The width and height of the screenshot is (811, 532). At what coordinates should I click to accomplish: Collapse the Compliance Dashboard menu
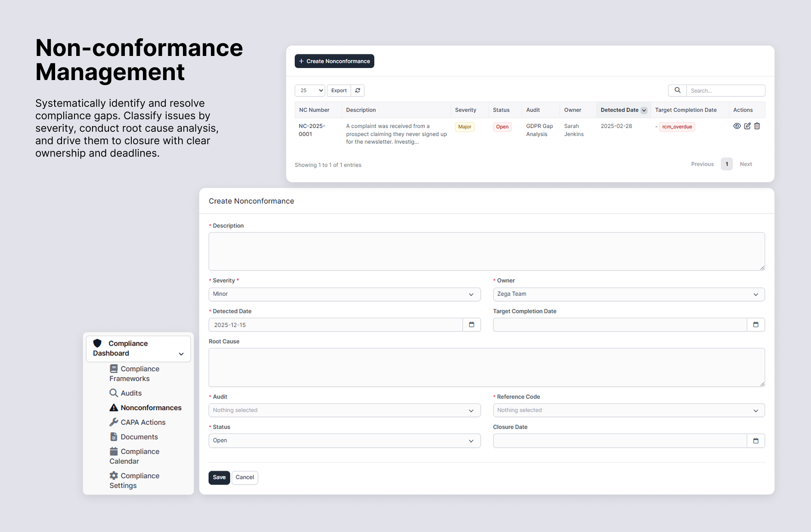(x=181, y=354)
